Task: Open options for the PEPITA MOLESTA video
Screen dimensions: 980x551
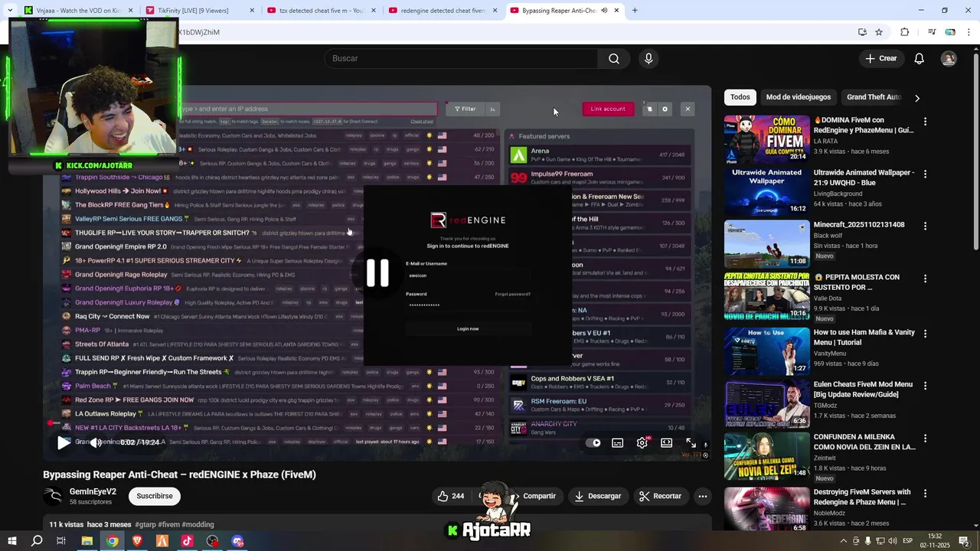Action: pyautogui.click(x=925, y=280)
